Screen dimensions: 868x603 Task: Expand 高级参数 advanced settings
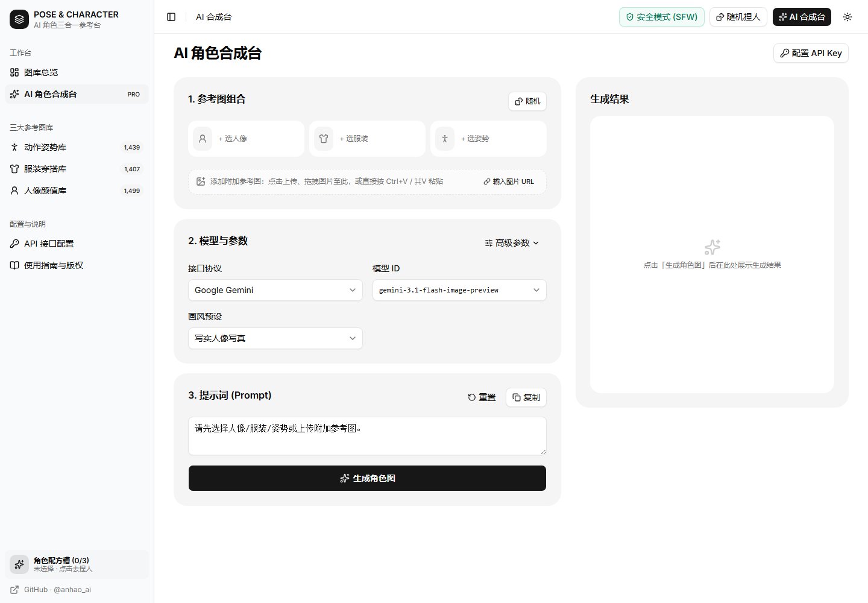[512, 243]
